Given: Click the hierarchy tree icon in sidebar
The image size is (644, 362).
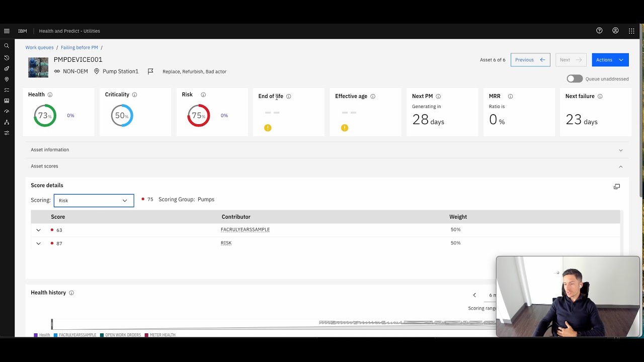Looking at the screenshot, I should [x=7, y=122].
